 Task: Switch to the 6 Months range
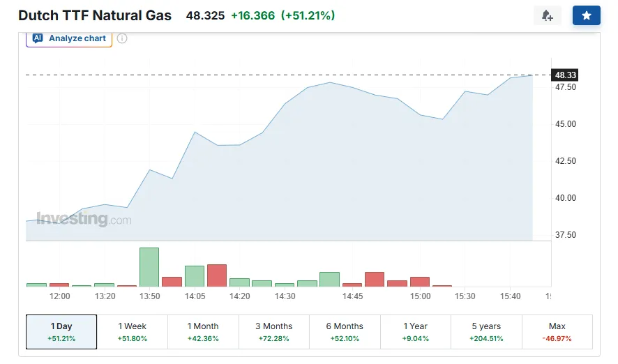coord(345,332)
